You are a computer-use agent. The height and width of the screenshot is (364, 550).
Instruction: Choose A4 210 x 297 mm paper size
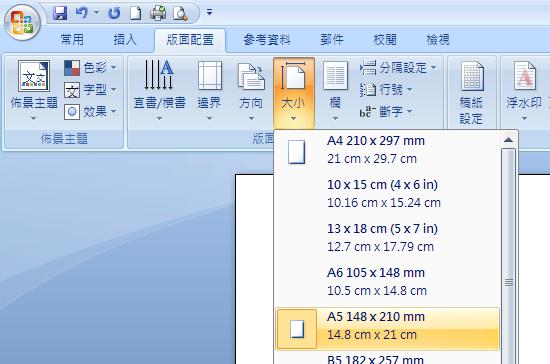point(387,150)
